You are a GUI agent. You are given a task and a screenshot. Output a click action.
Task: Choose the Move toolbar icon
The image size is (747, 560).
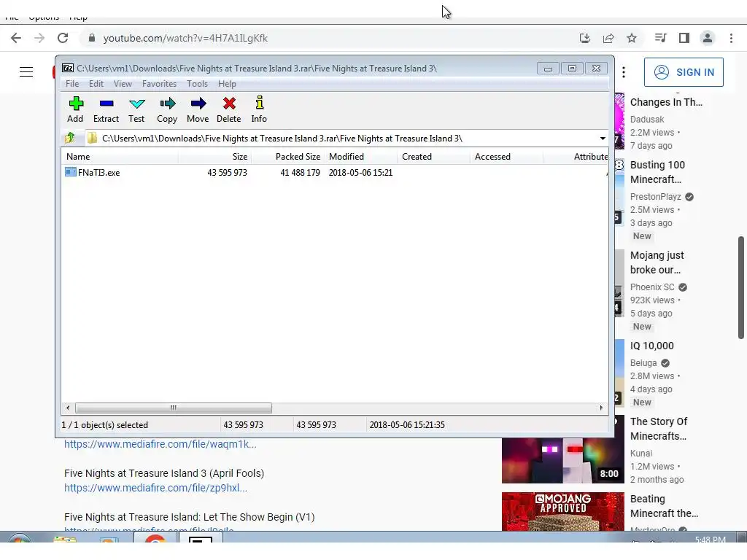[198, 109]
